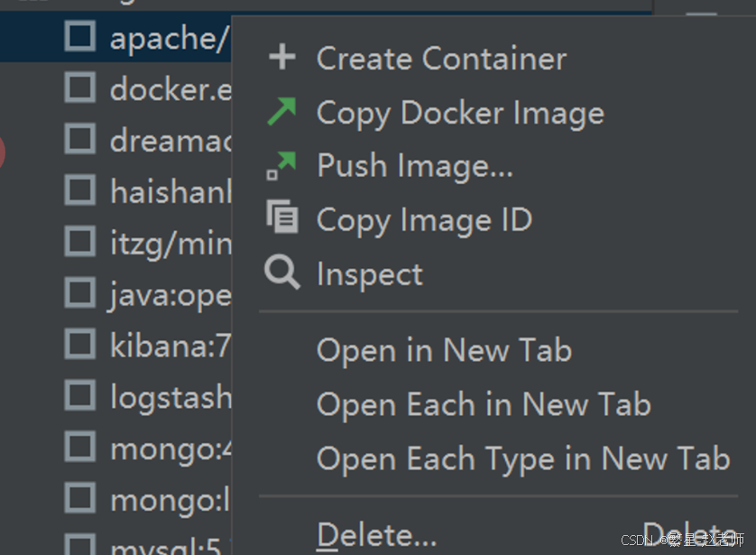Click the magnifier Inspect icon
The height and width of the screenshot is (555, 756).
pyautogui.click(x=282, y=273)
